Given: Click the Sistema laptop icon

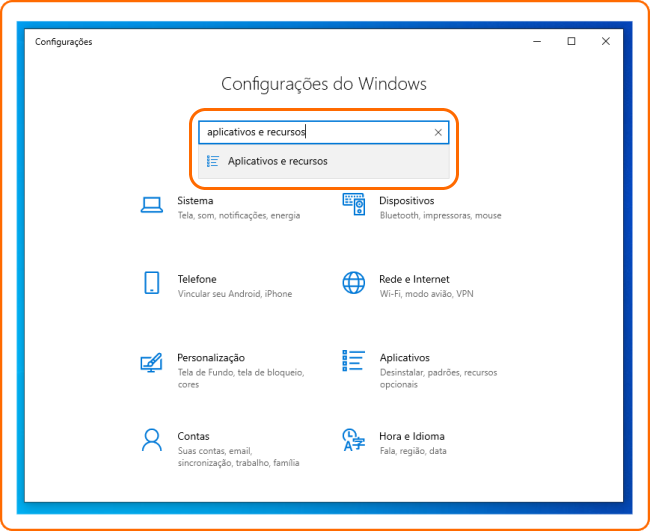Looking at the screenshot, I should pos(151,205).
